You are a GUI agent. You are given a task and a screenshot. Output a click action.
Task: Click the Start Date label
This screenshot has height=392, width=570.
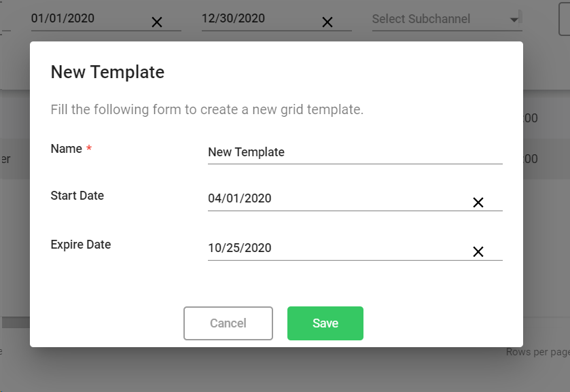pyautogui.click(x=77, y=196)
